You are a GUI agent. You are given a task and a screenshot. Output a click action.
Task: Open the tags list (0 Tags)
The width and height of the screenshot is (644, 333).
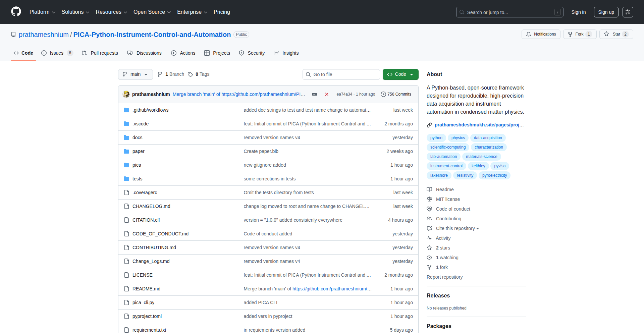[199, 74]
